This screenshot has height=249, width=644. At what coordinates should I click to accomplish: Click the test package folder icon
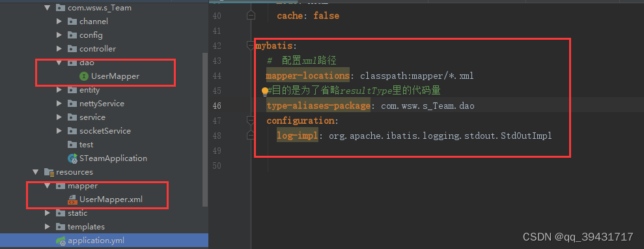tap(72, 145)
